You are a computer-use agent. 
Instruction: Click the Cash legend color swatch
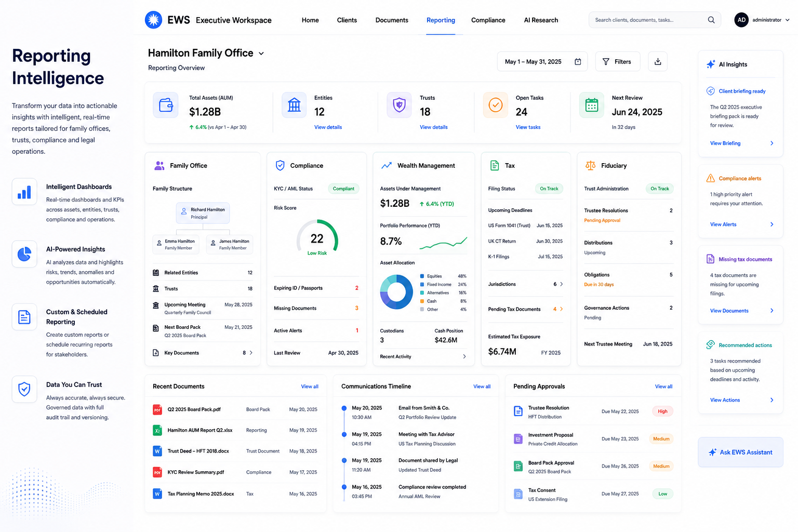click(422, 301)
